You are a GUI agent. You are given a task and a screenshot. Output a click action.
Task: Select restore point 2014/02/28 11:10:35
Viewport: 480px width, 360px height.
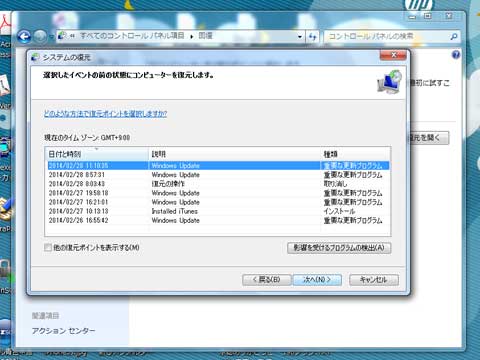[218, 165]
